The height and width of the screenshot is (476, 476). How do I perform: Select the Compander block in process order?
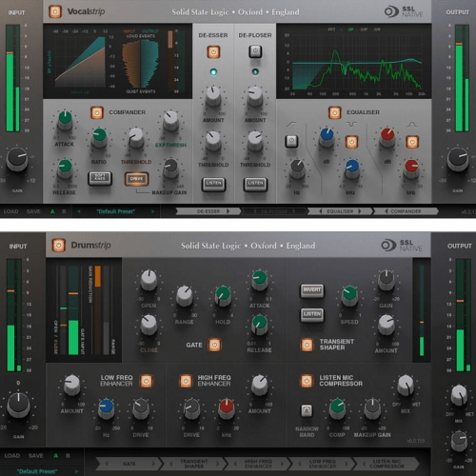pyautogui.click(x=406, y=211)
